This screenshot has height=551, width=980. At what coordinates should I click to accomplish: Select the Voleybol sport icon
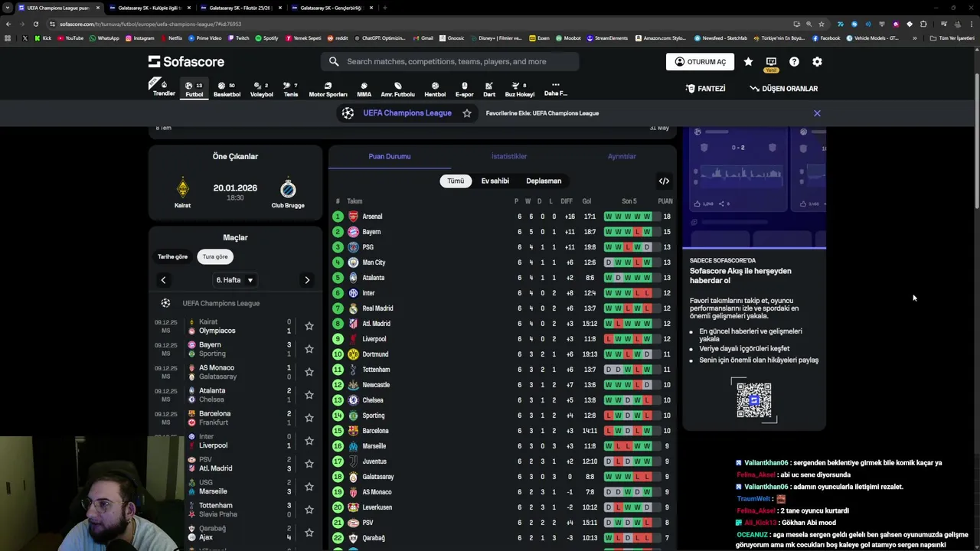click(261, 89)
